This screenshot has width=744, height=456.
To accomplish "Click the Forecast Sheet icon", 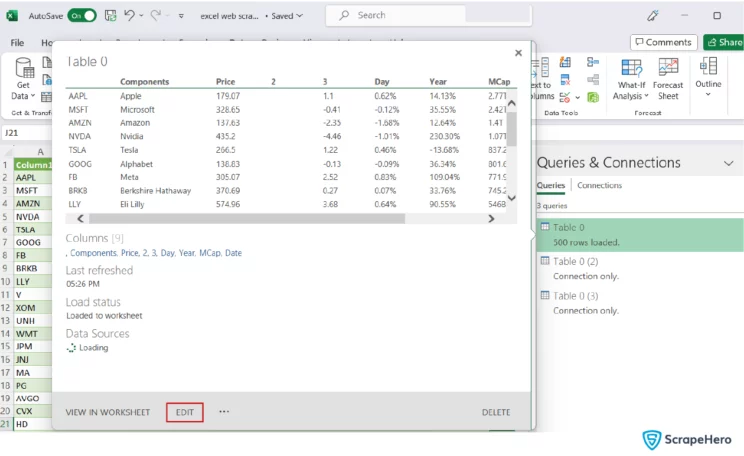I will coord(668,67).
